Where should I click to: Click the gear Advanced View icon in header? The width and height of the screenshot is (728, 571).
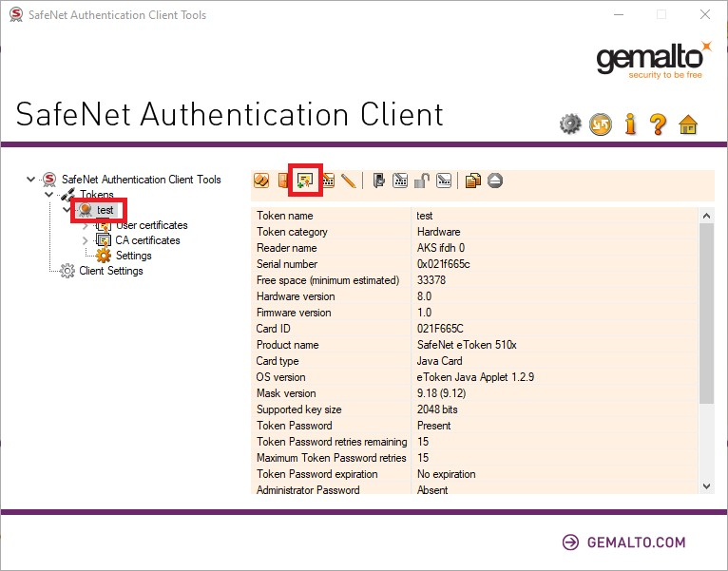(x=570, y=124)
